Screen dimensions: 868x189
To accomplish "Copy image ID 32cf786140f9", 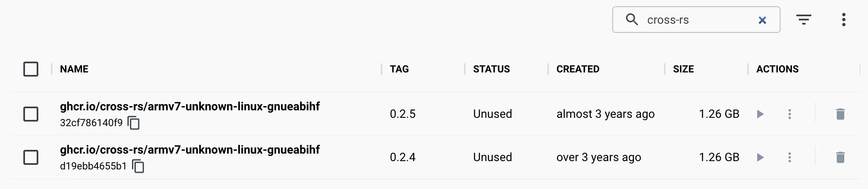I will [x=134, y=123].
